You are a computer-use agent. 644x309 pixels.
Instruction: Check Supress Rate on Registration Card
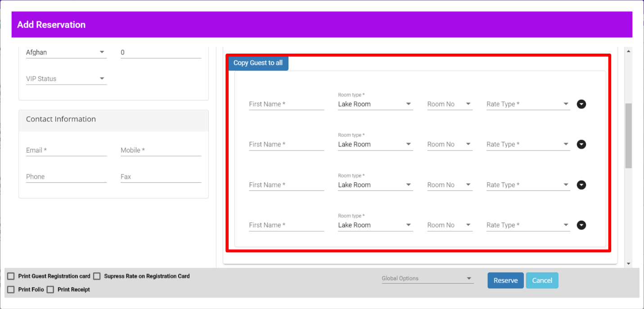(x=97, y=276)
